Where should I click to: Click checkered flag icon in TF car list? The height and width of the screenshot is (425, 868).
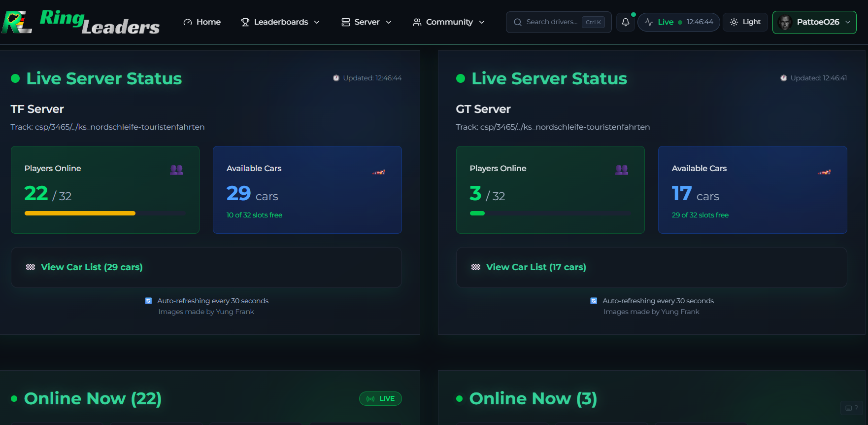(31, 267)
